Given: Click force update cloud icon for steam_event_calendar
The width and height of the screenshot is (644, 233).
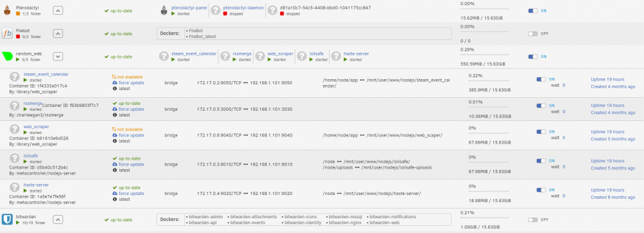Looking at the screenshot, I should [115, 82].
